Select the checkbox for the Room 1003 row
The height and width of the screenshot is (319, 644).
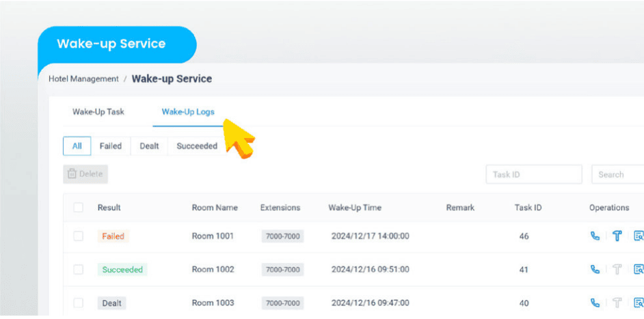pyautogui.click(x=79, y=303)
